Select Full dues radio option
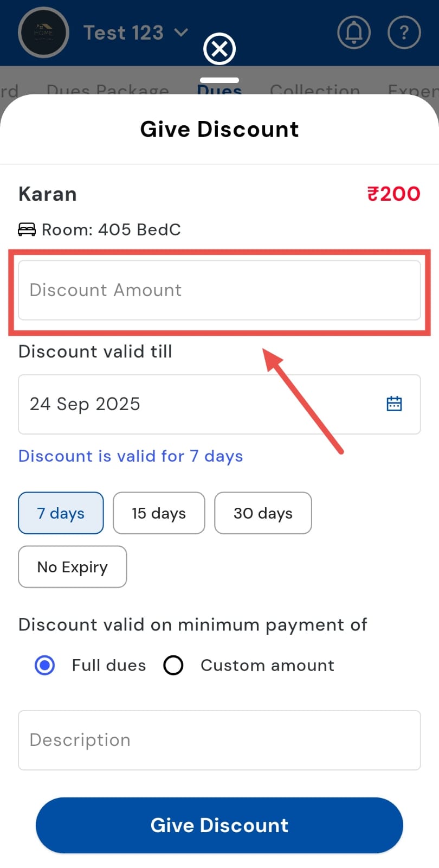Screen dimensions: 439x868 pyautogui.click(x=44, y=665)
